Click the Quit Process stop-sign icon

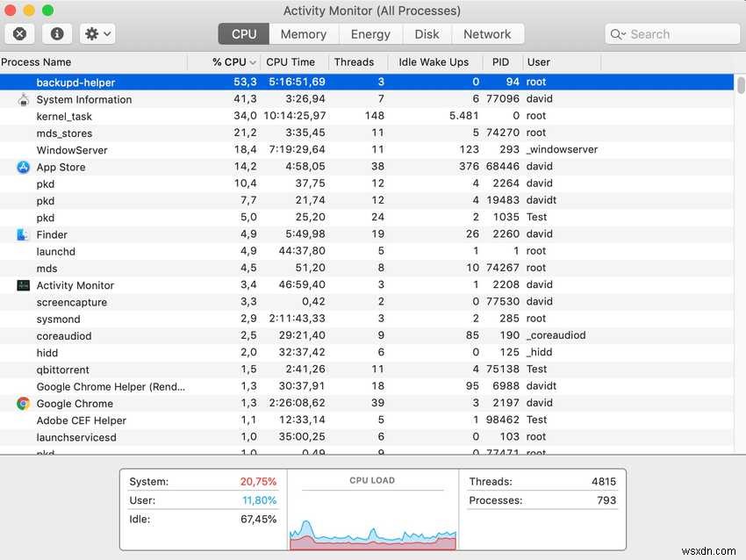tap(19, 33)
